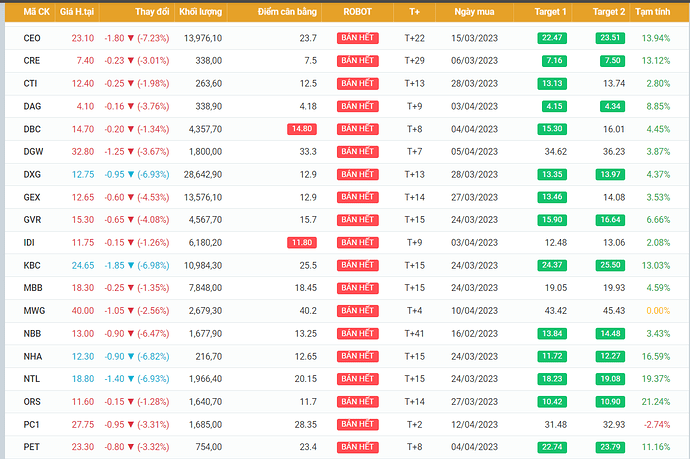Sort by the Mã CK column header
Screen dimensions: 690x459
(37, 12)
